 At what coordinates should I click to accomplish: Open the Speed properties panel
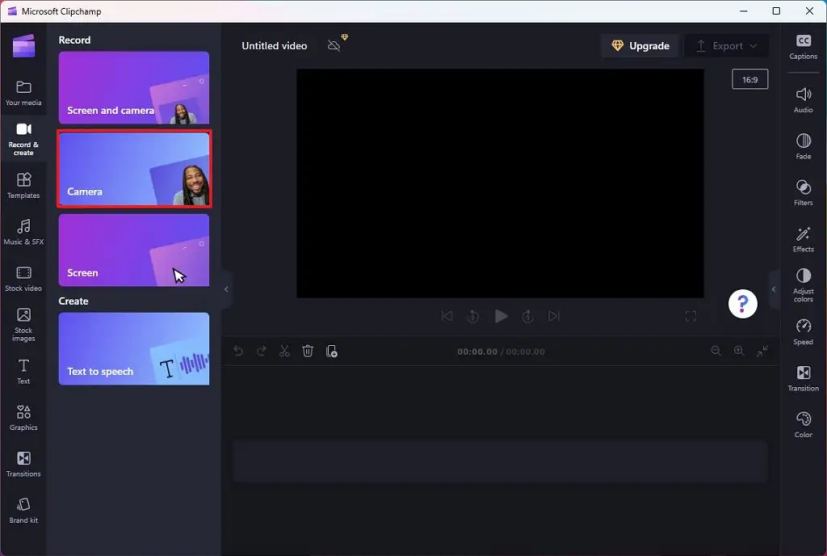click(803, 332)
